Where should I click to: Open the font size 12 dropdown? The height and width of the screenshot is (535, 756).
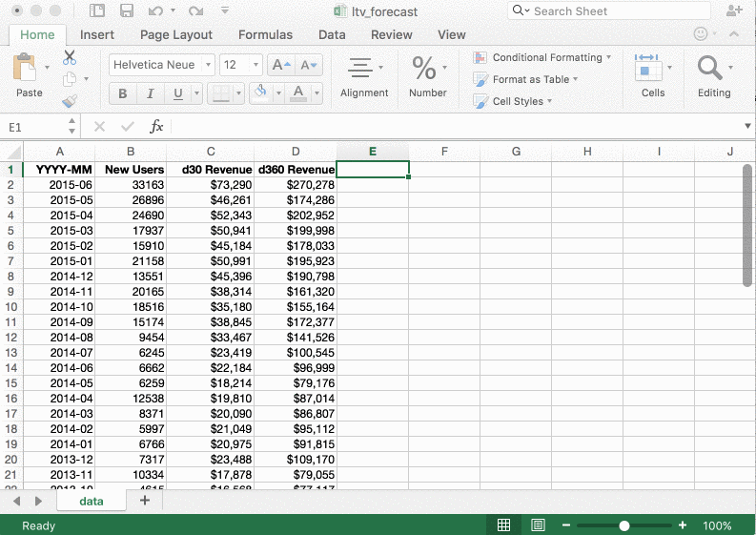coord(255,65)
